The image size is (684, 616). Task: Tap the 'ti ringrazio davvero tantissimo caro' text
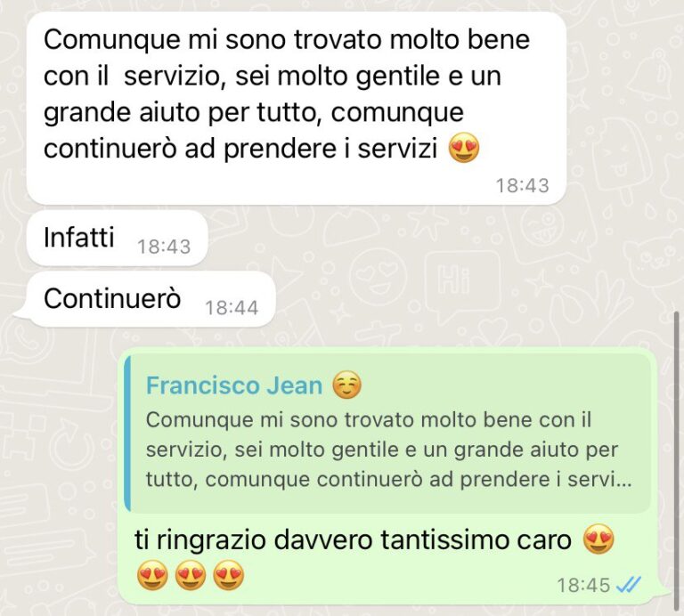(353, 539)
